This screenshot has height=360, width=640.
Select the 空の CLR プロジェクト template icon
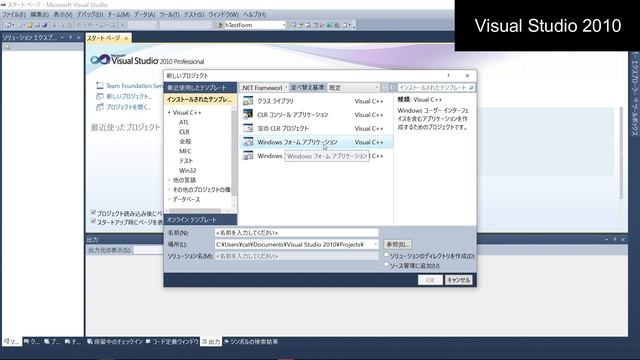point(248,128)
